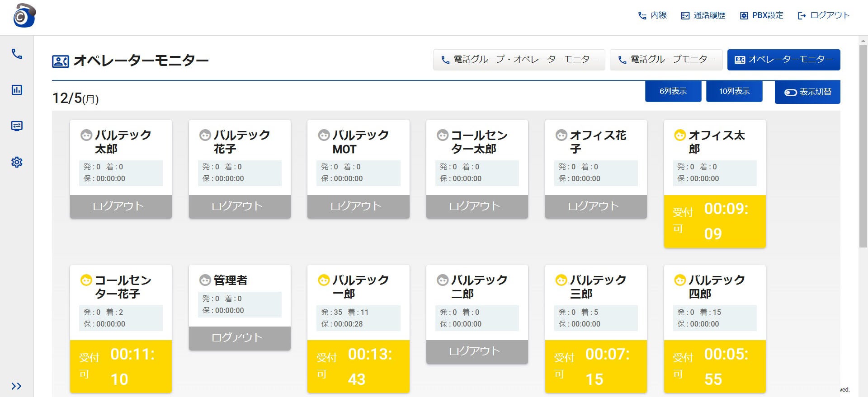Switch to 6列表示 column layout
Image resolution: width=868 pixels, height=397 pixels.
[673, 91]
